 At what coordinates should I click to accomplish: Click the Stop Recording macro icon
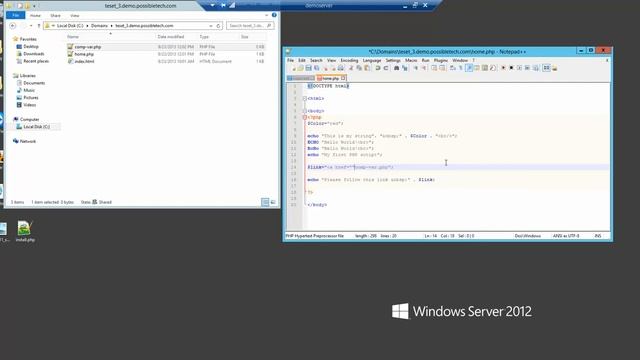click(511, 68)
